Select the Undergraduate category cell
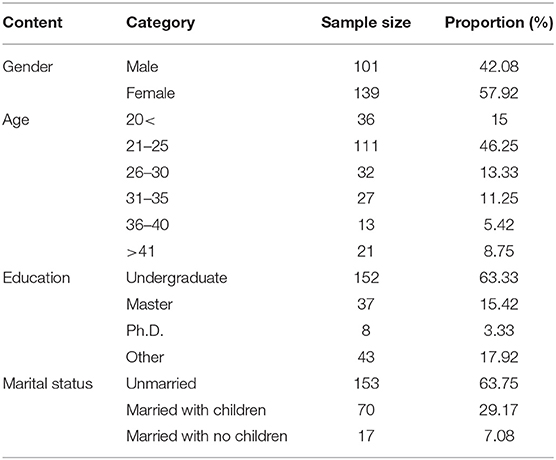The height and width of the screenshot is (460, 556). click(x=177, y=278)
